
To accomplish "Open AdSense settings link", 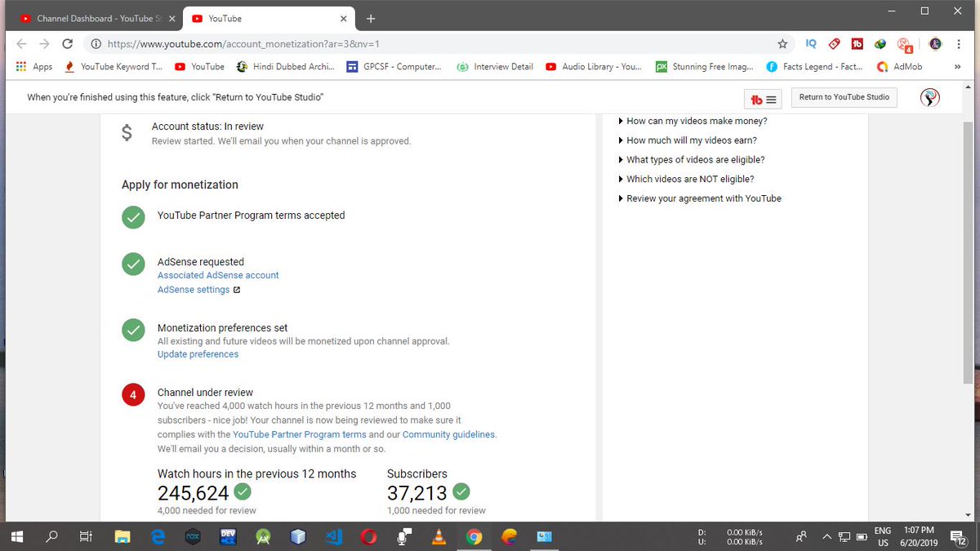I will click(x=194, y=290).
